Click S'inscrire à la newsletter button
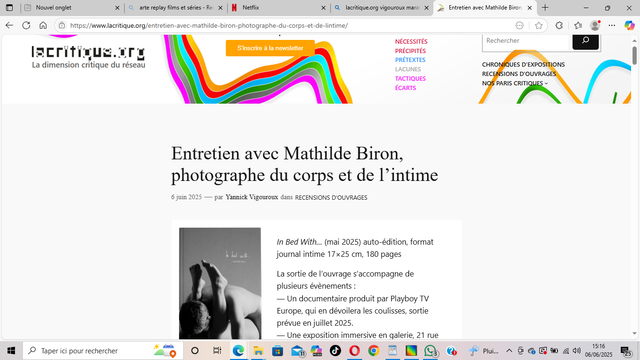Image resolution: width=640 pixels, height=360 pixels. click(270, 48)
